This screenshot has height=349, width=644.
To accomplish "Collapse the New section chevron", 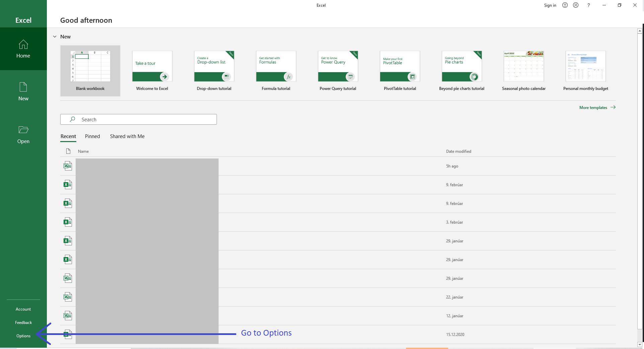I will (55, 36).
